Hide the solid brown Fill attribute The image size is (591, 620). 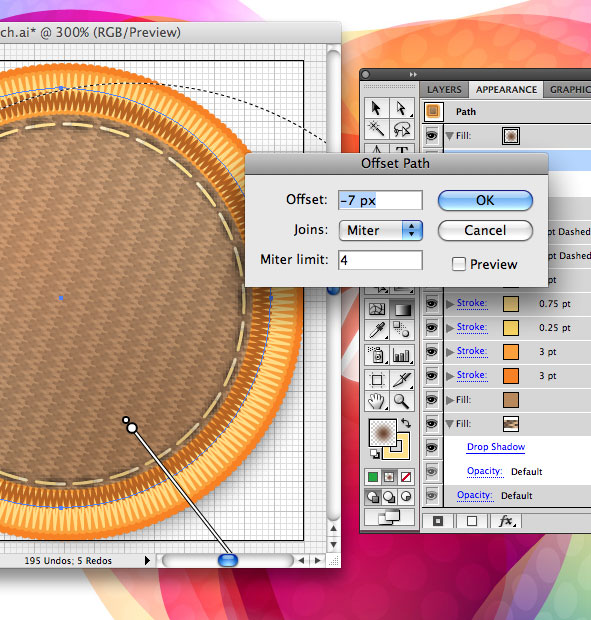pos(432,400)
